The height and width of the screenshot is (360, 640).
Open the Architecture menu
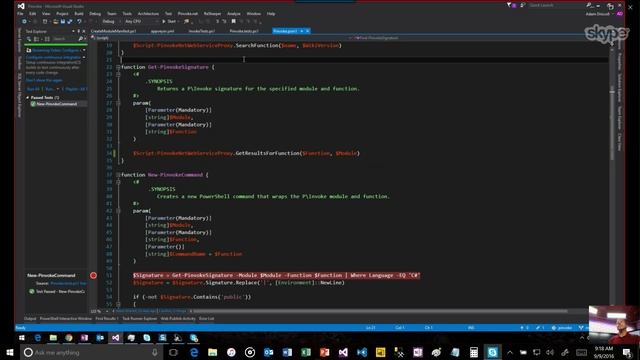click(148, 13)
